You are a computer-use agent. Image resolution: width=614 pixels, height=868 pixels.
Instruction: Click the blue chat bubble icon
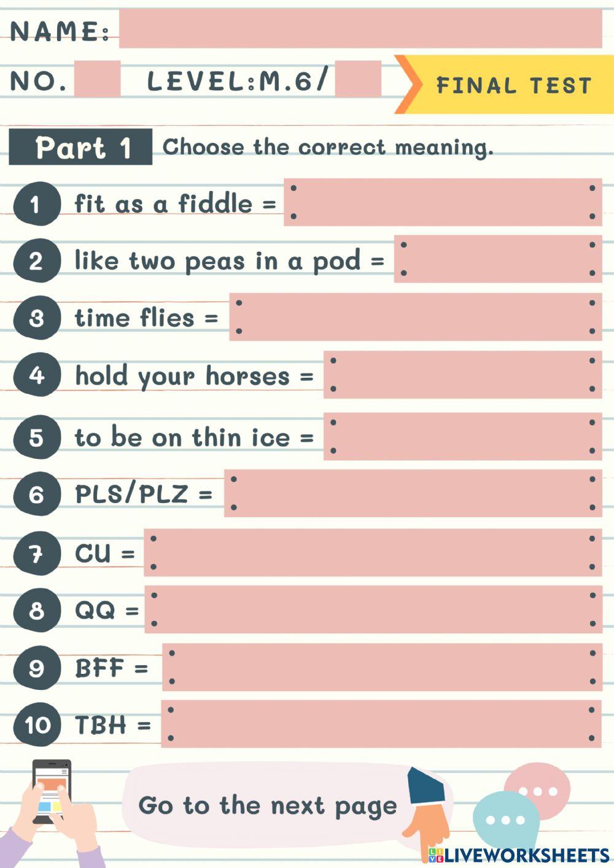pyautogui.click(x=505, y=819)
